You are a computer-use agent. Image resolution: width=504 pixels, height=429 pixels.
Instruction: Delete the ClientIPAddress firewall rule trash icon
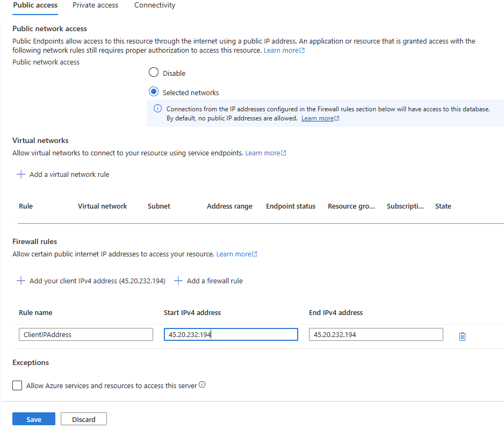pyautogui.click(x=462, y=337)
